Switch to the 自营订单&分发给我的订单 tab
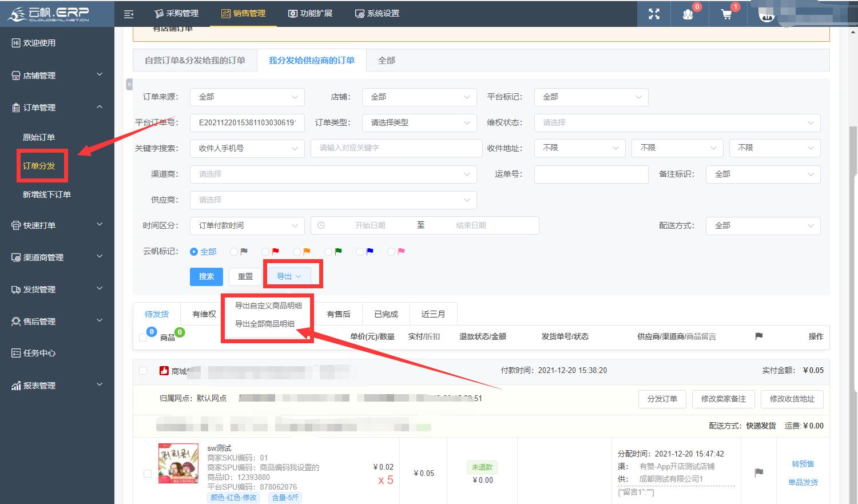This screenshot has width=858, height=504. click(195, 61)
